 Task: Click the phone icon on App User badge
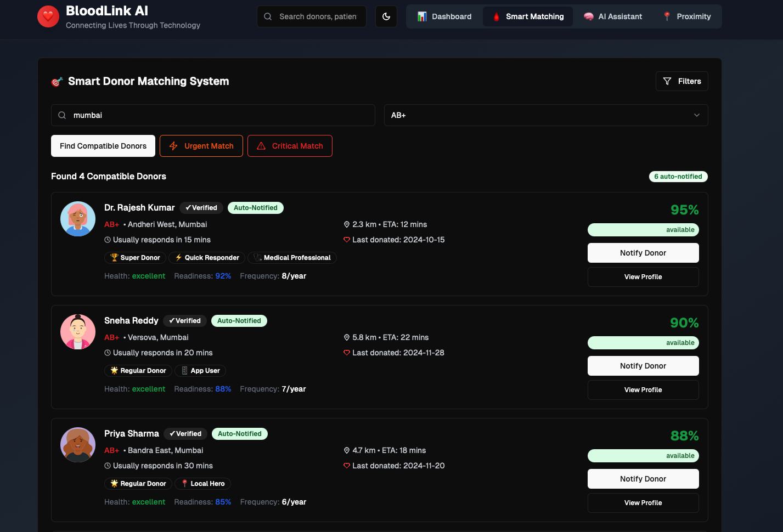pos(184,370)
